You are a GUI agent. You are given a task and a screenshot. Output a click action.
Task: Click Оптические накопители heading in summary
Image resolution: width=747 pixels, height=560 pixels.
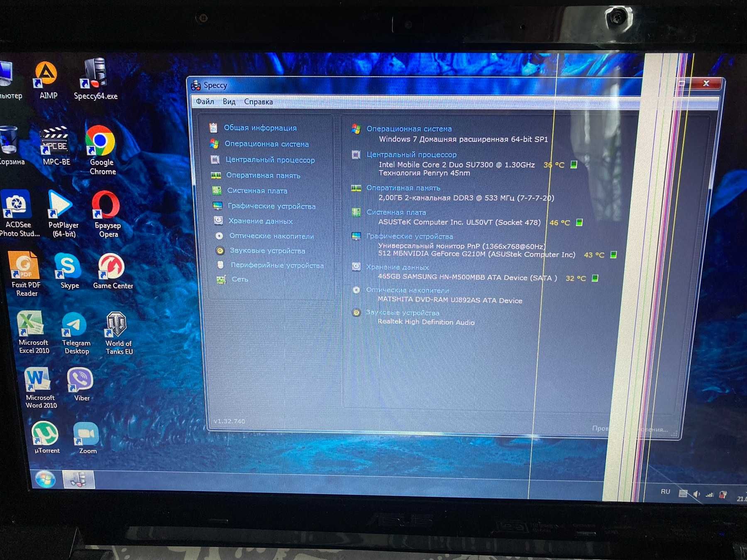(407, 290)
